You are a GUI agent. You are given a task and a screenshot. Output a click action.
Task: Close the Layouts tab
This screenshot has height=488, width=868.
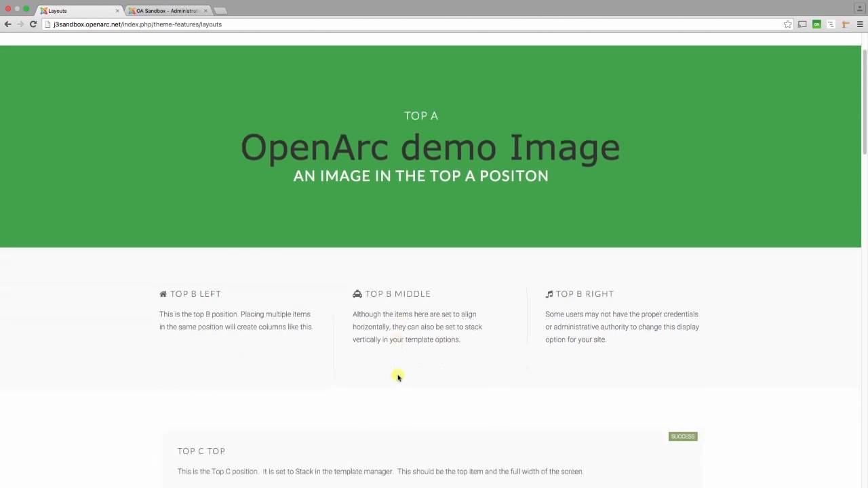click(117, 11)
